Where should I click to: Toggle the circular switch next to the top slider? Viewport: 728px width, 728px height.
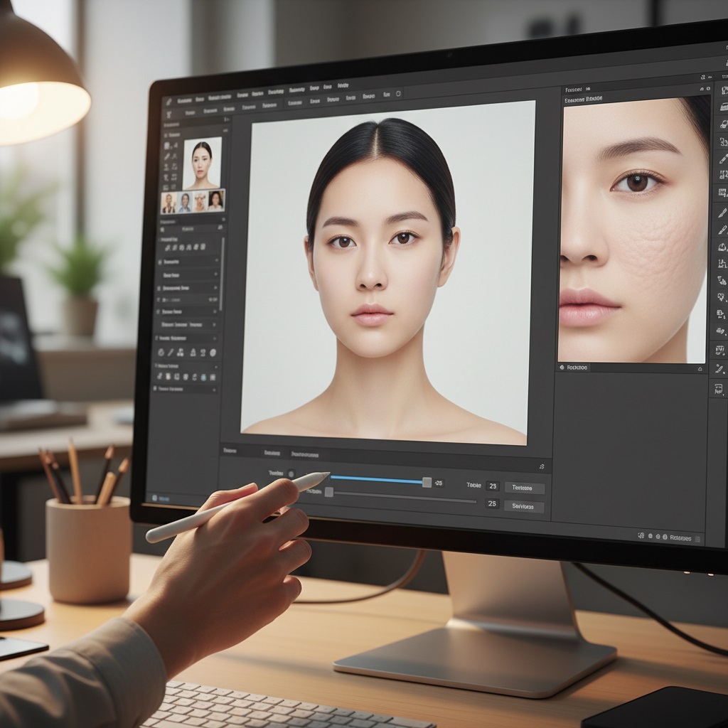pos(292,474)
